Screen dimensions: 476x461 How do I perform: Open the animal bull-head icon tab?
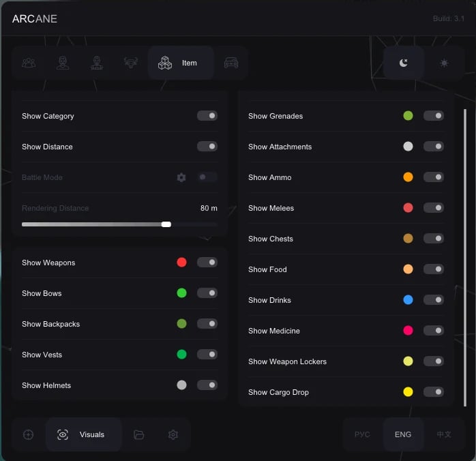(x=131, y=63)
